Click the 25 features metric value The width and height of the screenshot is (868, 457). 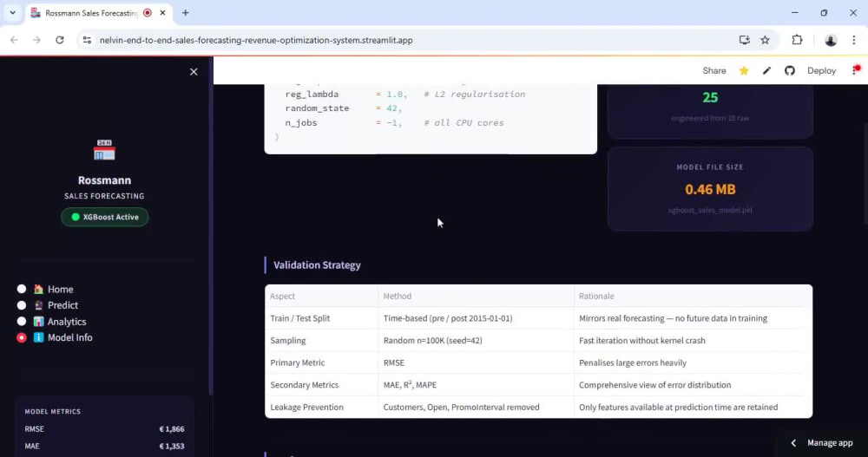(710, 97)
